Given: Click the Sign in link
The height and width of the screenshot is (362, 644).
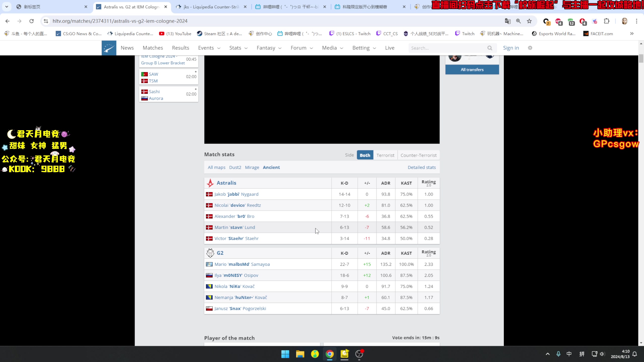Looking at the screenshot, I should tap(511, 48).
